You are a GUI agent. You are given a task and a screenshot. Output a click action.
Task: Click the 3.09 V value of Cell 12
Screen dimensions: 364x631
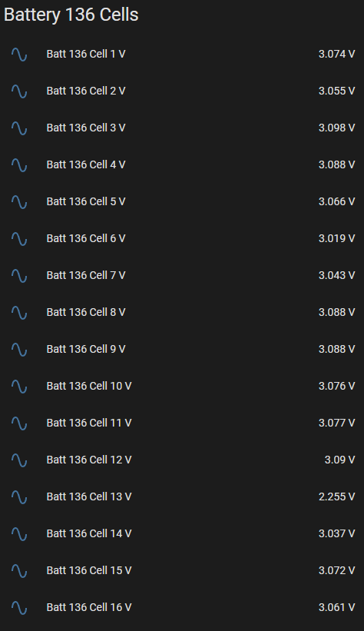click(340, 460)
